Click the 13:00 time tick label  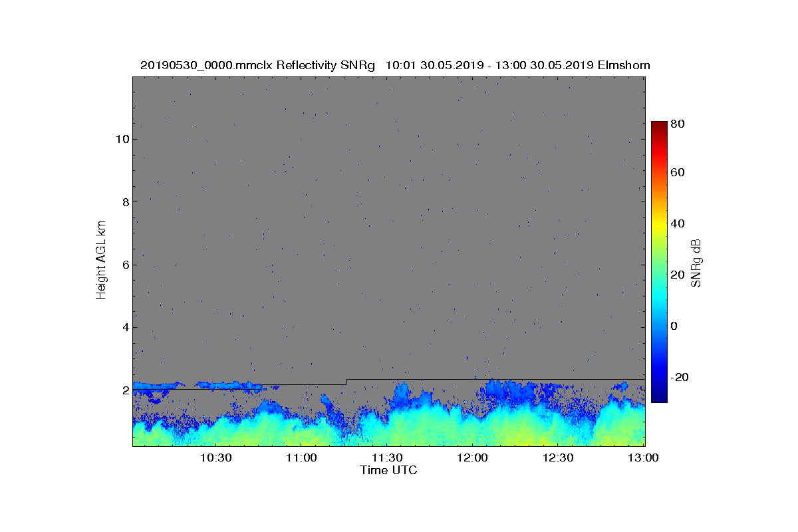(644, 458)
